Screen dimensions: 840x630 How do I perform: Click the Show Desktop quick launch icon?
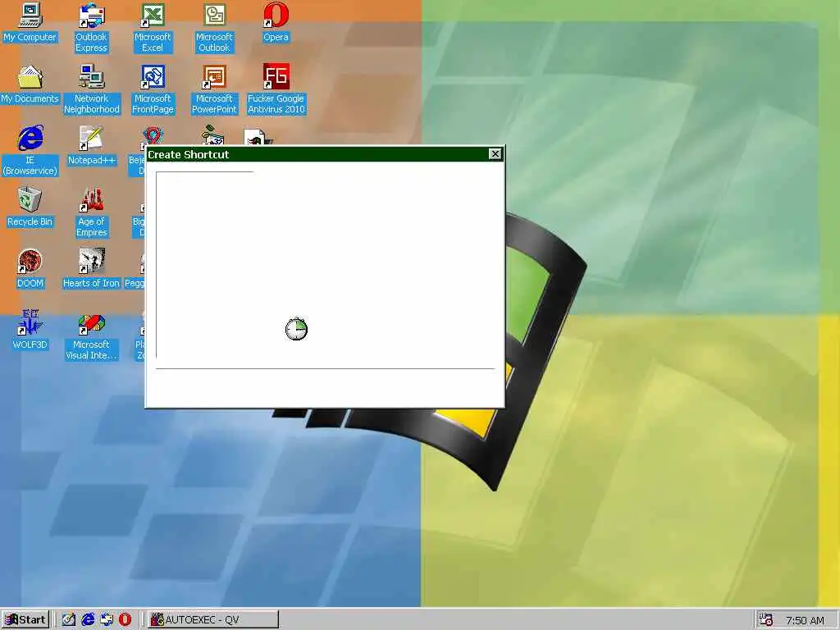[x=69, y=620]
